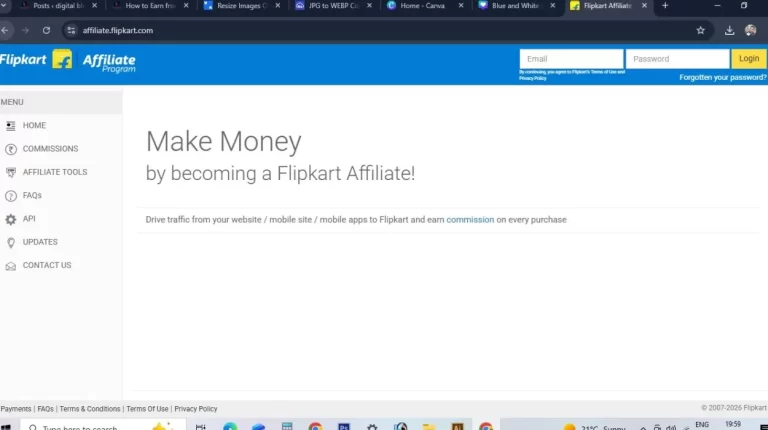768x430 pixels.
Task: Close the Resize Images tab
Action: click(x=278, y=6)
